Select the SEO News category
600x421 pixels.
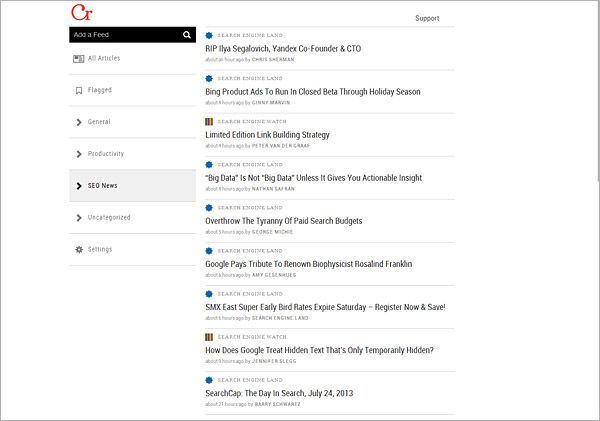(x=102, y=186)
